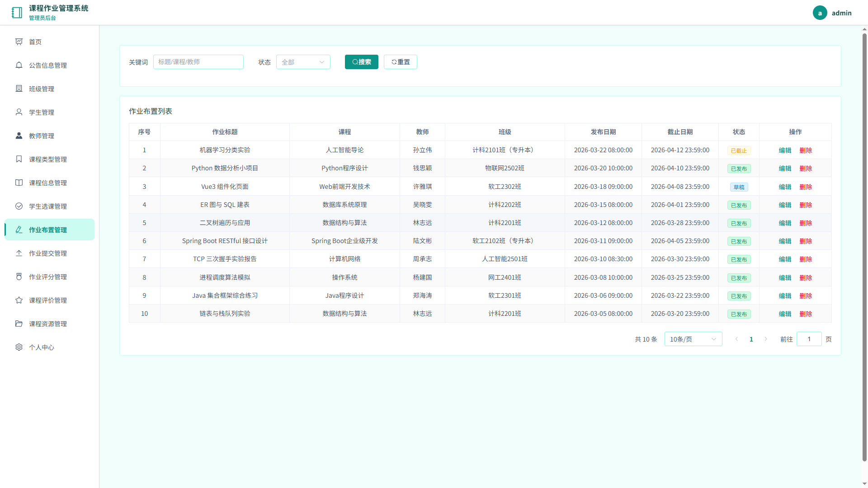The image size is (868, 488).
Task: Click the 已发布 tag in Python 数据分析小项目 row
Action: pos(739,169)
